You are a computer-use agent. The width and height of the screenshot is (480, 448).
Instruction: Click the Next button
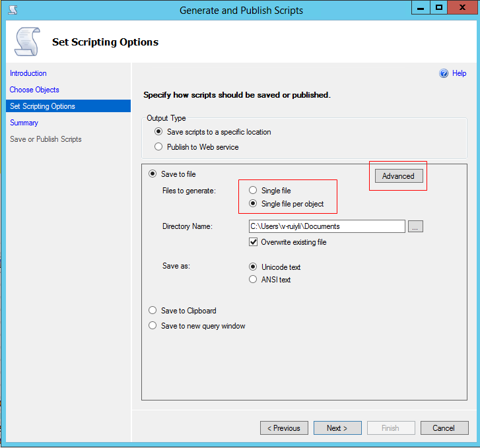[337, 428]
